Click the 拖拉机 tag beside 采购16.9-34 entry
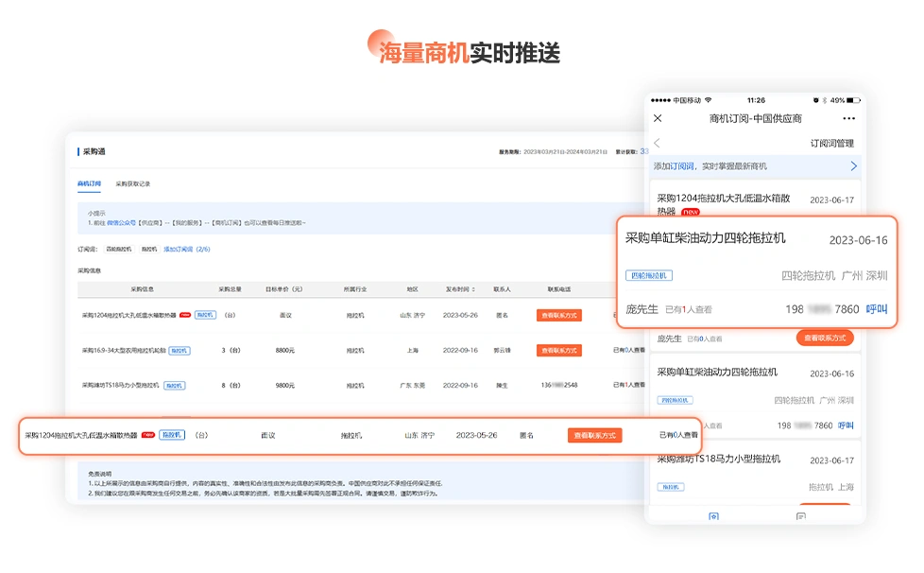Image resolution: width=924 pixels, height=573 pixels. 180,351
